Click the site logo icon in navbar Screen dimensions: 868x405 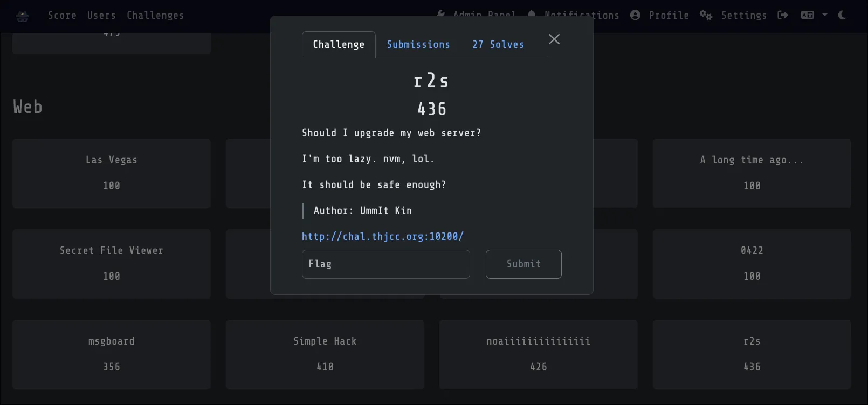22,16
